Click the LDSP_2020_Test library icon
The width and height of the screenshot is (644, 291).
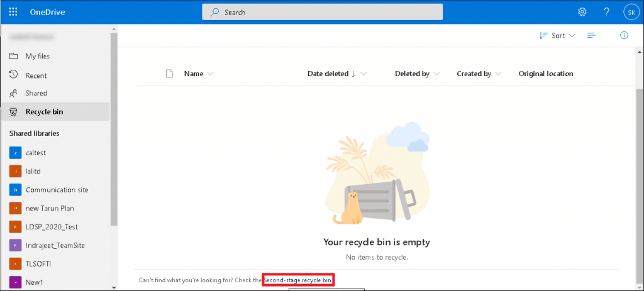tap(15, 227)
